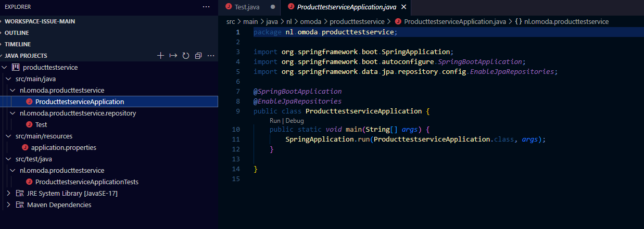Collapse the src/test/java folder
This screenshot has width=644, height=229.
(8, 159)
